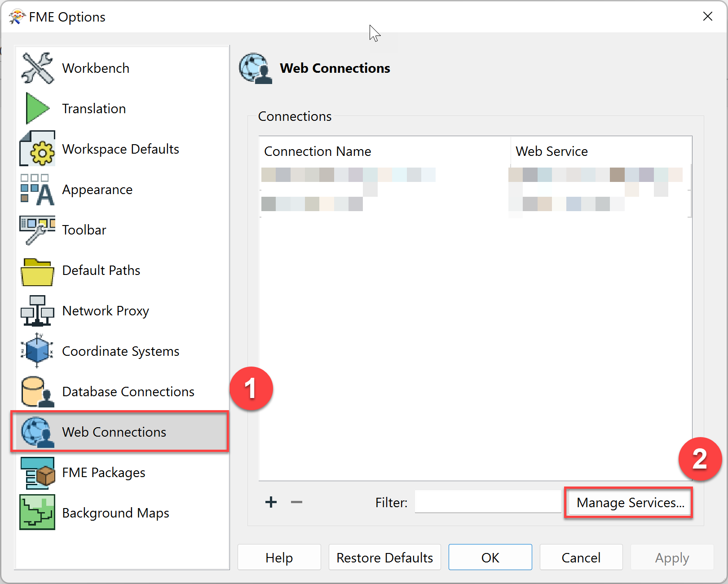Add a new web connection with plus
This screenshot has width=728, height=584.
point(271,502)
